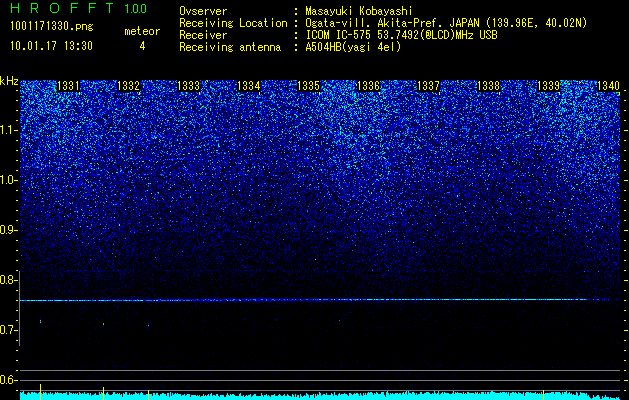Click the 0.7 kHz axis label
The width and height of the screenshot is (629, 400).
pos(8,330)
